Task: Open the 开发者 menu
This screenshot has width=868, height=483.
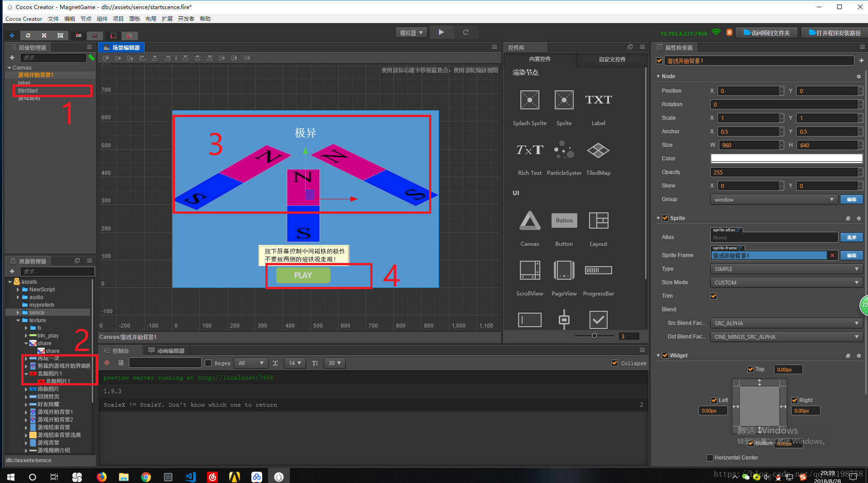Action: coord(186,19)
